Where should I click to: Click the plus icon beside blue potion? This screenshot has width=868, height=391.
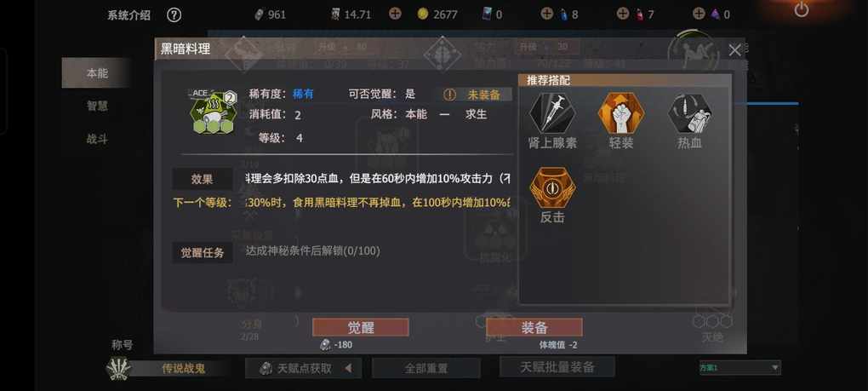(547, 14)
